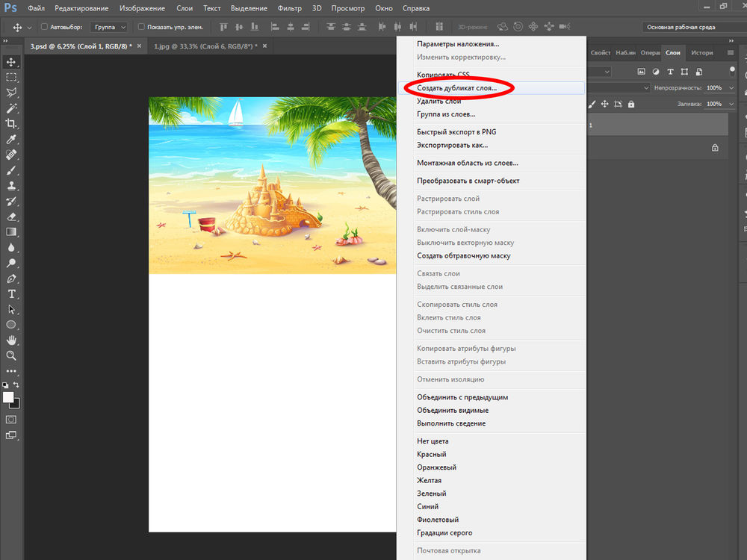Filter layers by text type icon
The height and width of the screenshot is (560, 747).
(x=669, y=72)
